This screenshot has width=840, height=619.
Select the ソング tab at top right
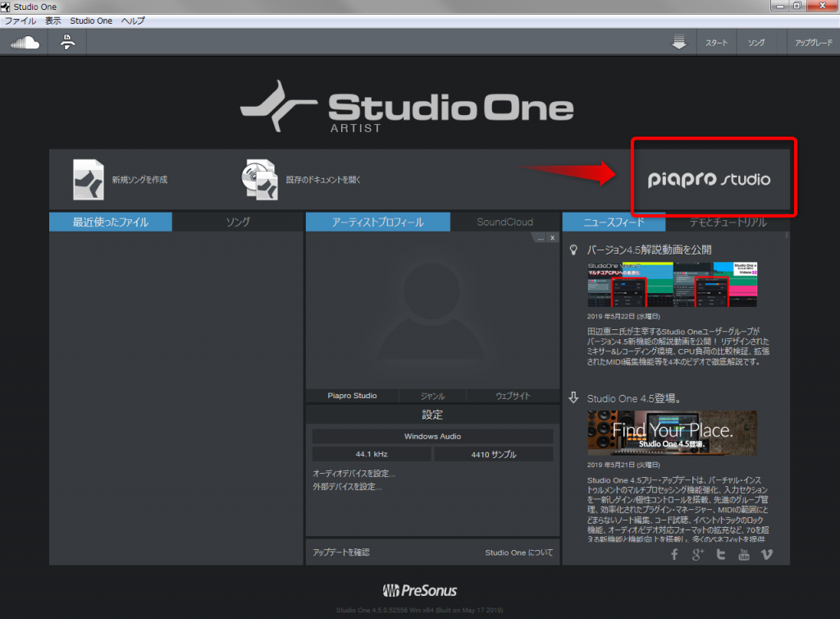(756, 42)
